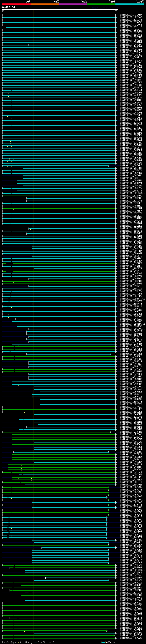Select the UniRef100_A6YQ28 label

pyautogui.click(x=131, y=638)
